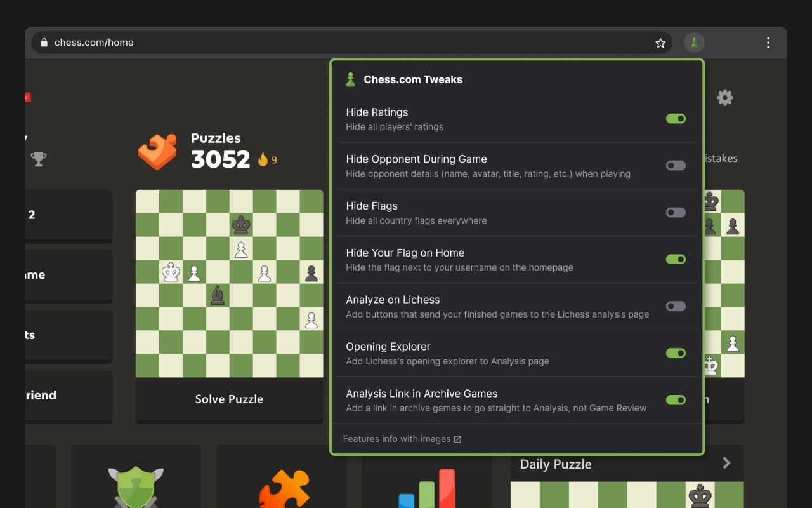The image size is (812, 508).
Task: Open the green shield with crossed swords tile
Action: point(136,488)
